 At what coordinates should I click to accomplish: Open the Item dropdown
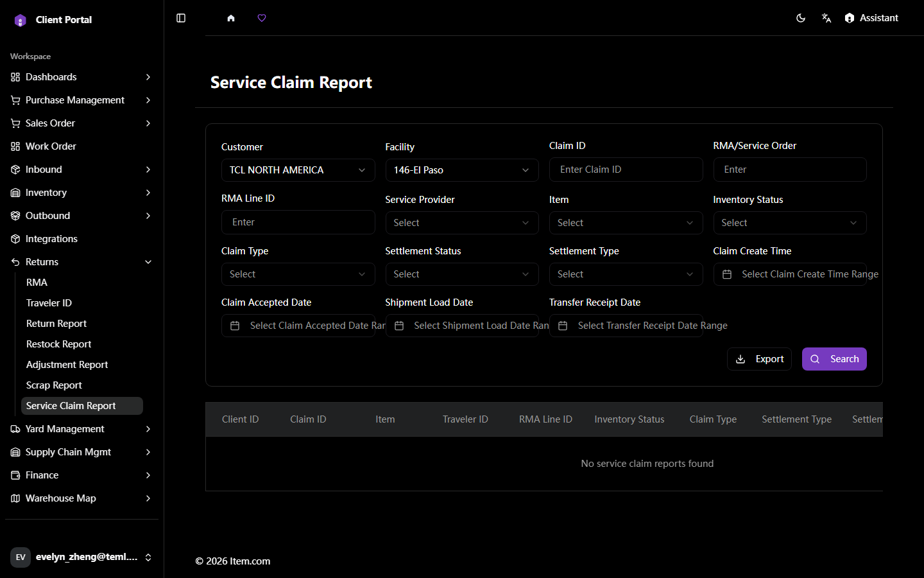click(626, 223)
